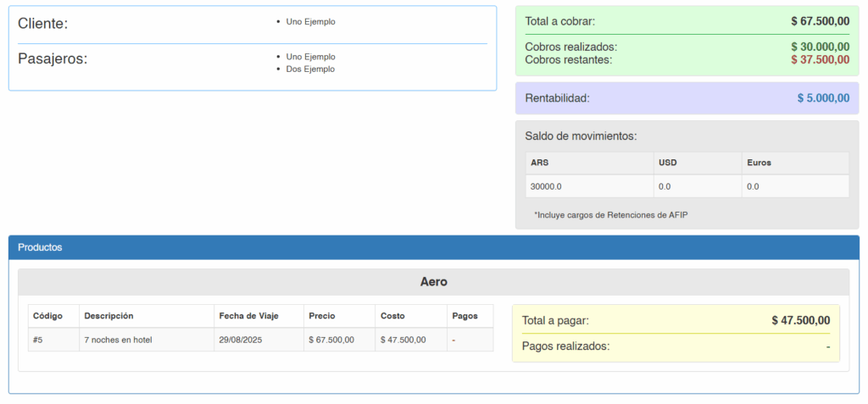Click the Euros column header
868x404 pixels.
point(759,163)
